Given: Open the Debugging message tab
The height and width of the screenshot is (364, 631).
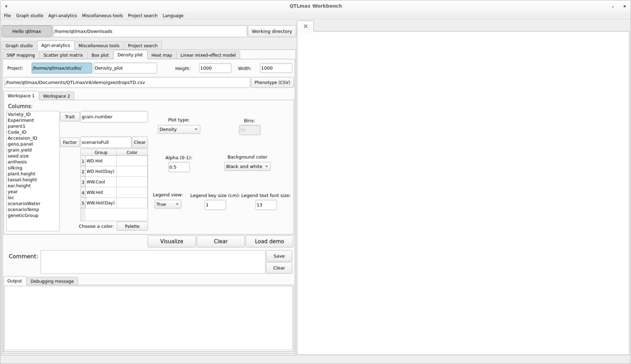Looking at the screenshot, I should pos(52,282).
